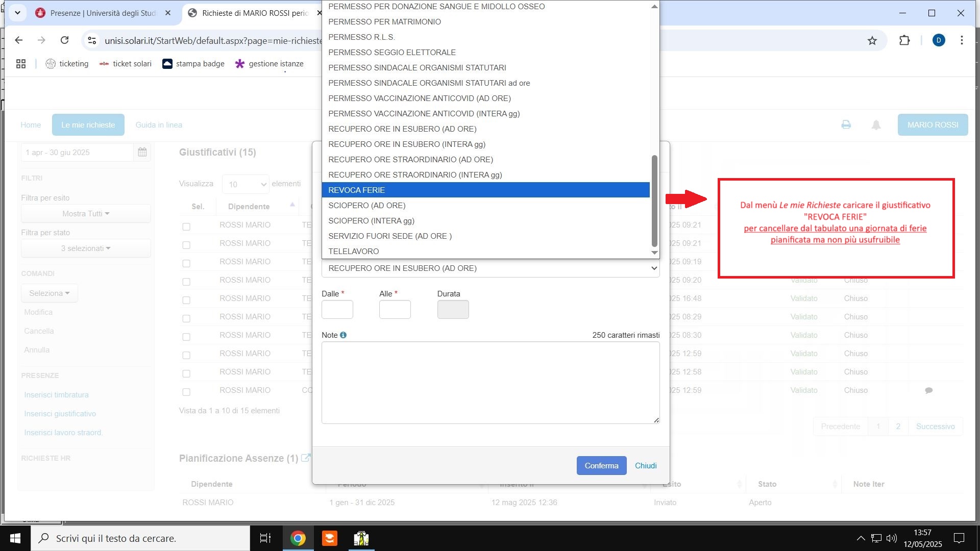
Task: Switch to the Presenze browser tab
Action: [102, 13]
